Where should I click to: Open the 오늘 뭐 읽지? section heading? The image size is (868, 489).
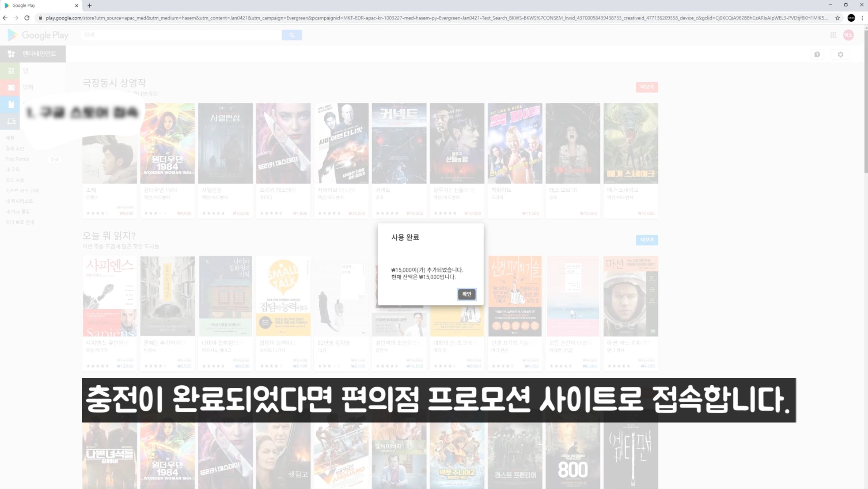pos(109,235)
